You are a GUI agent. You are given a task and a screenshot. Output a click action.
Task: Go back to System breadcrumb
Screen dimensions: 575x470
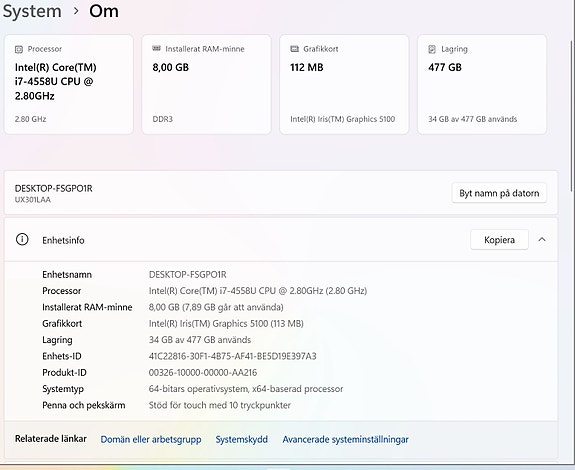coord(32,11)
